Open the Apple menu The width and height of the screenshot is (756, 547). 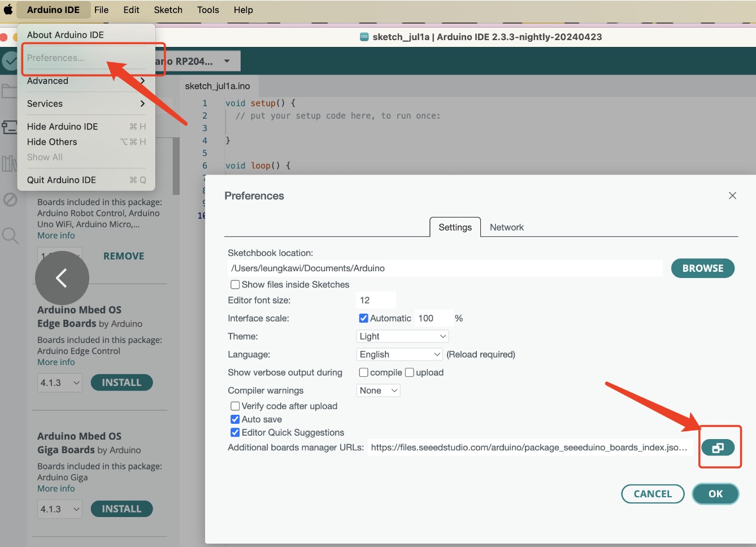tap(8, 10)
